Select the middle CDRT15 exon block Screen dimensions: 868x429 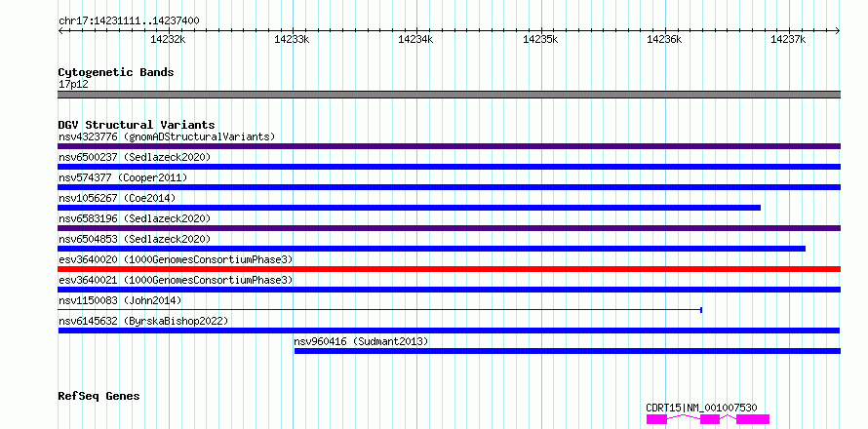tap(710, 419)
